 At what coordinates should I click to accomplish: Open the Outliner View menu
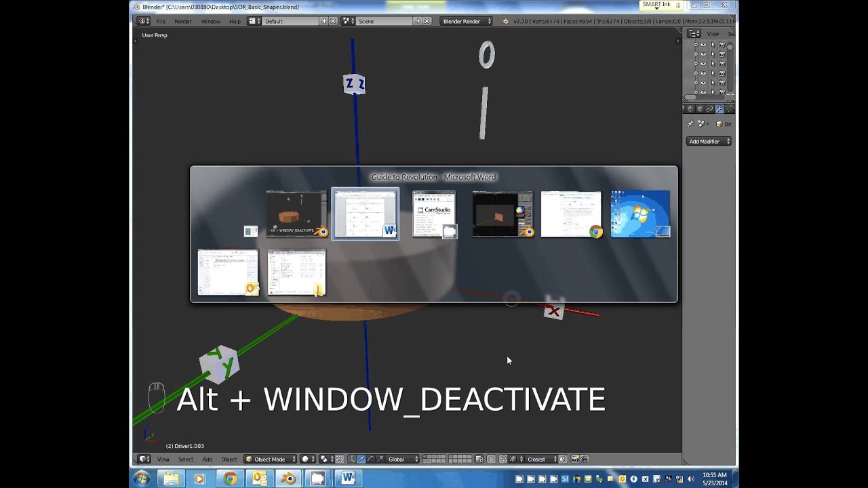coord(713,34)
